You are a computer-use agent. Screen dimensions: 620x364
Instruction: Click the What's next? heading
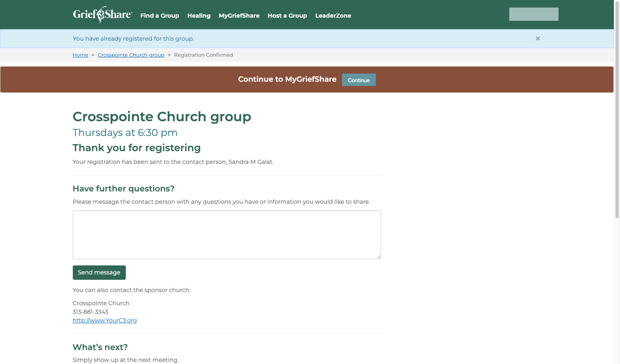coord(100,347)
